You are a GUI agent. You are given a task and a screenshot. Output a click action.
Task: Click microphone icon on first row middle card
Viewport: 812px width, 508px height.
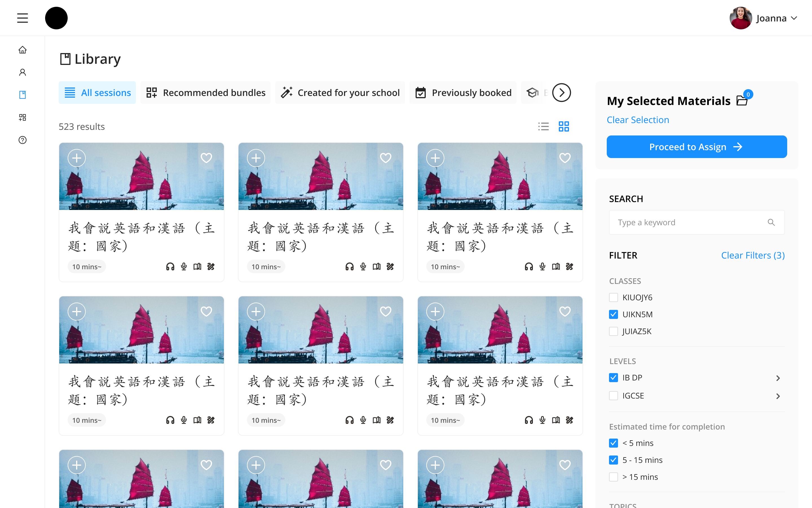pos(363,267)
